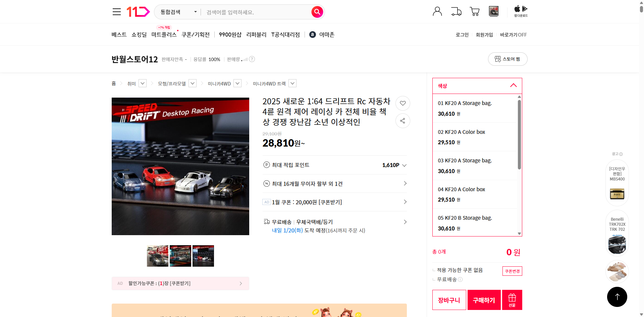Click the second product thumbnail
The width and height of the screenshot is (644, 317).
[180, 256]
